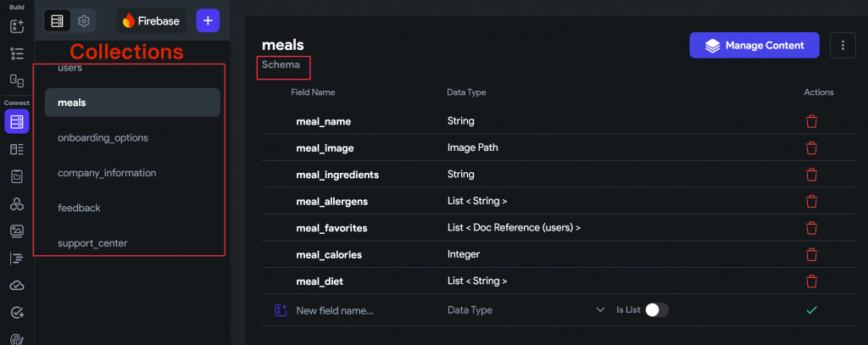Select the support_center collection
The image size is (868, 345).
coord(92,243)
